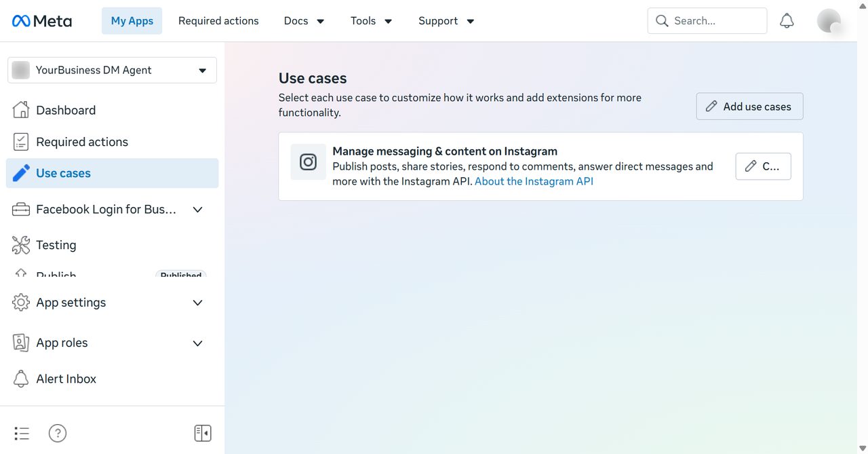The image size is (868, 454).
Task: Customize the Instagram use case button
Action: [763, 166]
